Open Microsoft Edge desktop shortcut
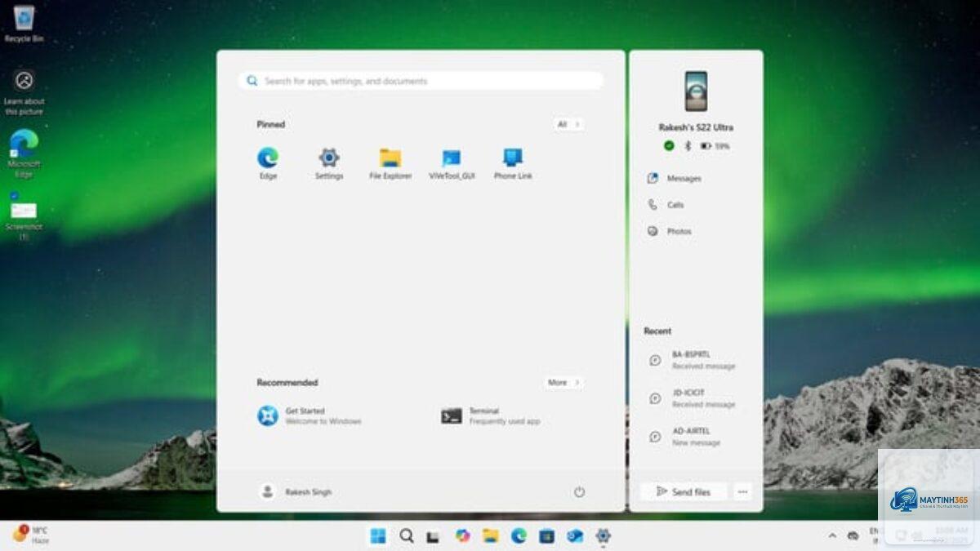 [x=24, y=153]
